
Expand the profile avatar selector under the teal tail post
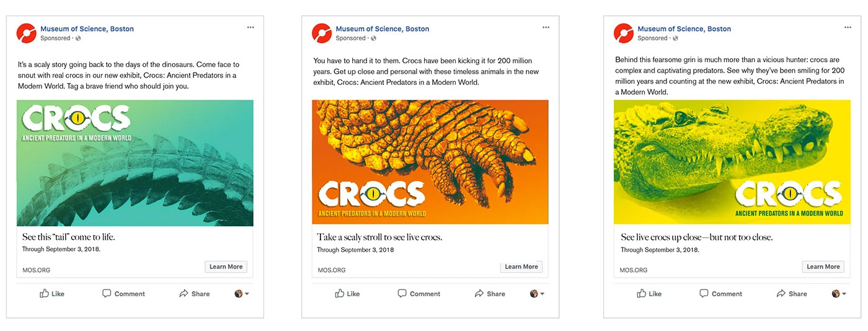pos(242,294)
